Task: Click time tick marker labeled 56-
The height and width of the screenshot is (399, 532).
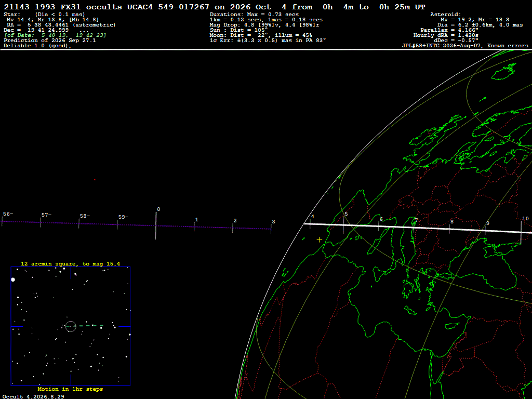Action: [x=2, y=221]
